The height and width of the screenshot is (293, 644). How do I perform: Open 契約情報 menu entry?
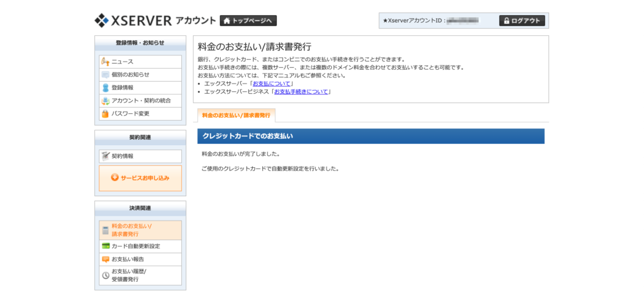140,156
